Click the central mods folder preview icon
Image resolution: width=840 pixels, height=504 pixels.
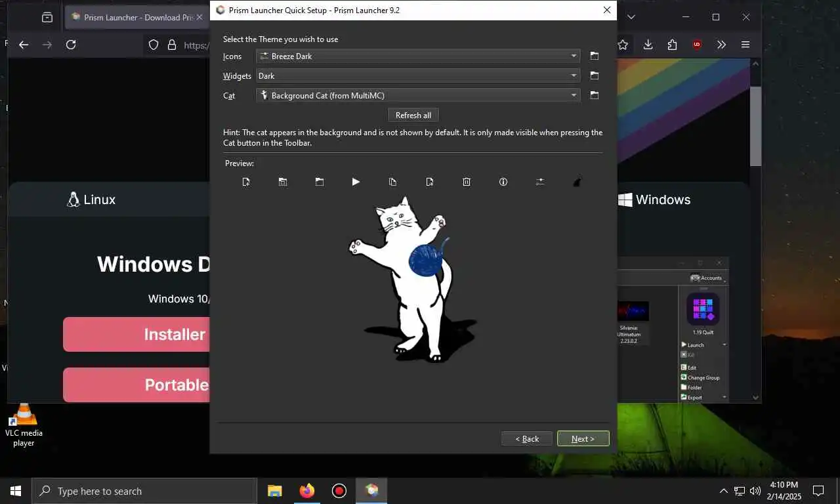283,182
